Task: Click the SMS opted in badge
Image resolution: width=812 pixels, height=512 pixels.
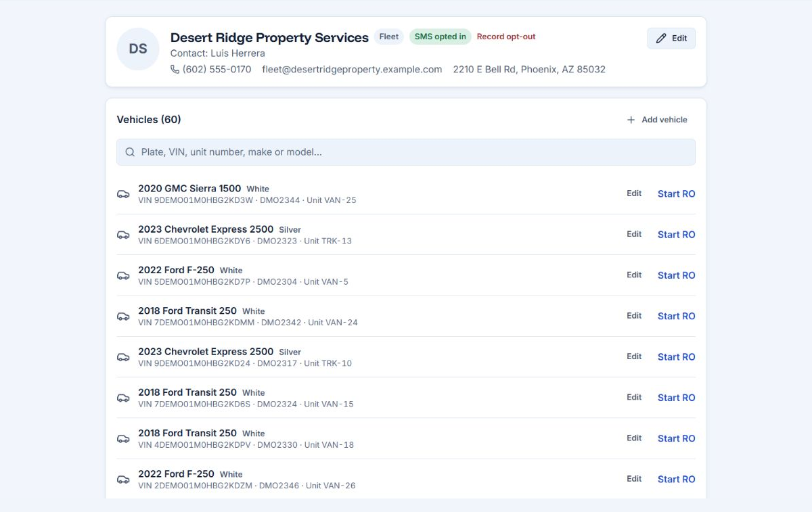Action: (x=441, y=37)
